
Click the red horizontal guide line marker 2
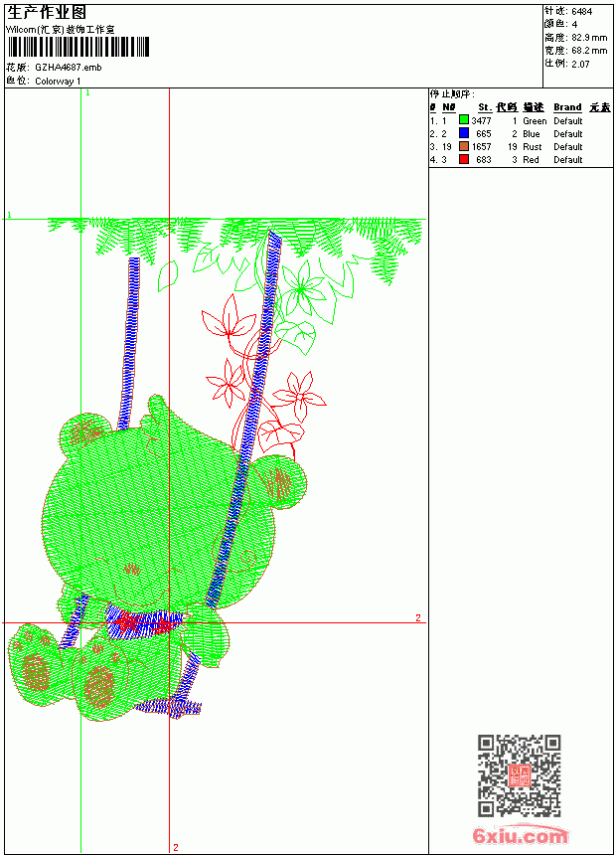418,617
